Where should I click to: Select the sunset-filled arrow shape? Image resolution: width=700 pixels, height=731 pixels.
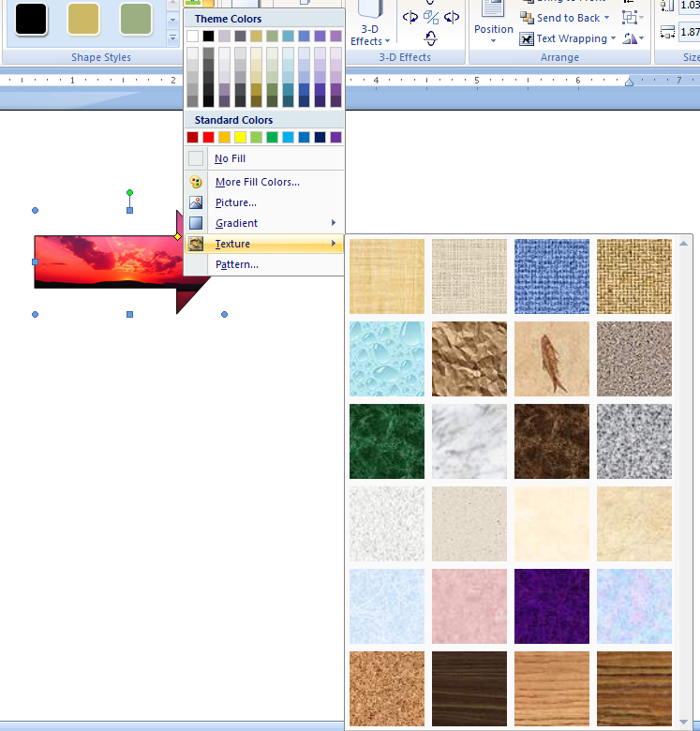pos(110,262)
